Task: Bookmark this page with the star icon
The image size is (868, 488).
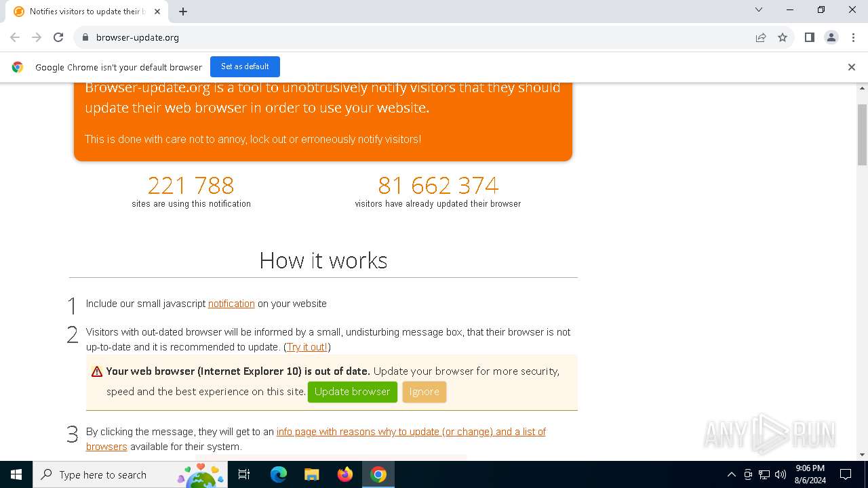Action: [x=783, y=37]
